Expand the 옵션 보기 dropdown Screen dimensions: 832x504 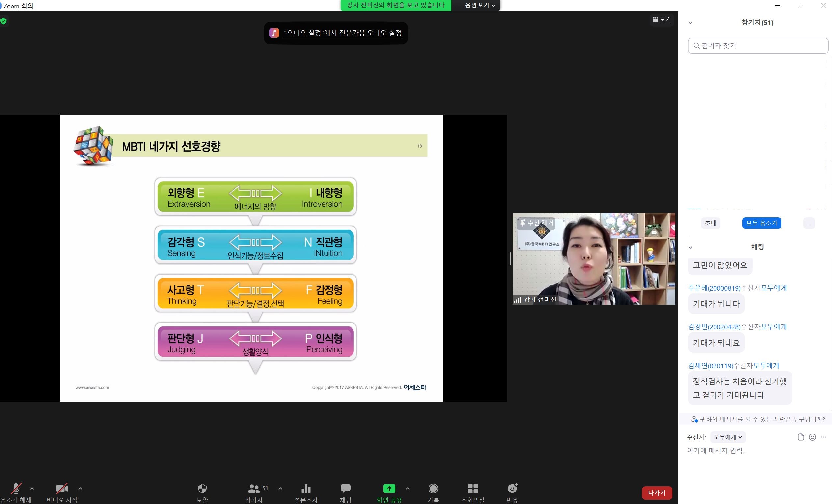(x=480, y=5)
